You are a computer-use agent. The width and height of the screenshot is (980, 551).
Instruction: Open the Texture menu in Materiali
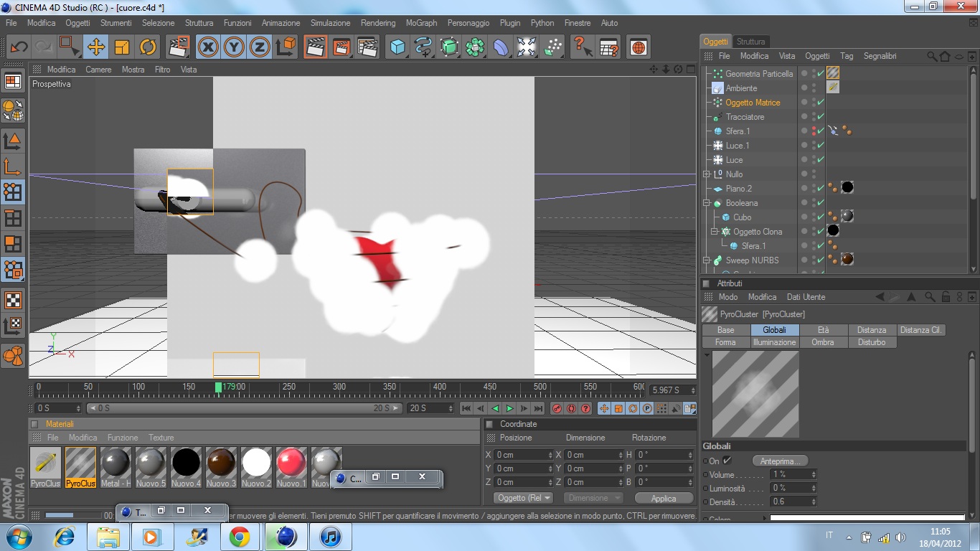click(x=161, y=438)
